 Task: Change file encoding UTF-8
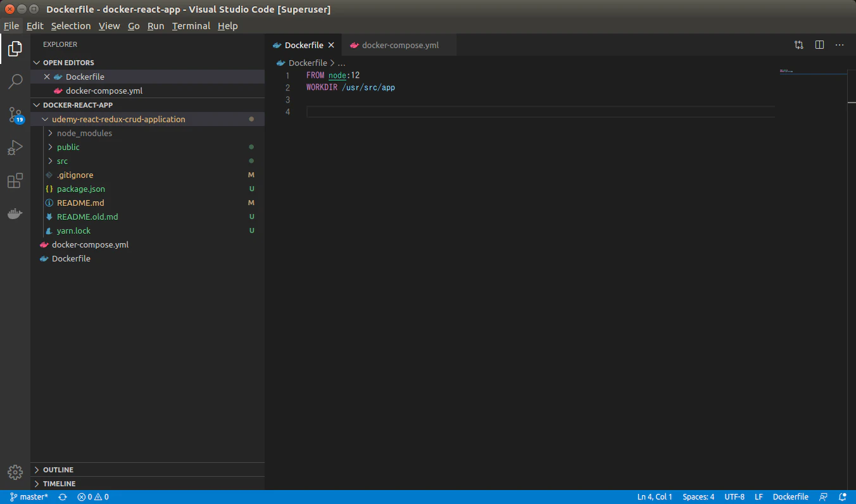[734, 497]
